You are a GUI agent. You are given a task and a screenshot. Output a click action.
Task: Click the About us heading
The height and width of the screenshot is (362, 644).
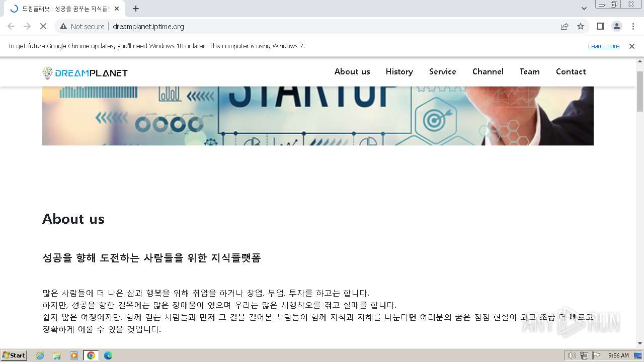click(73, 219)
